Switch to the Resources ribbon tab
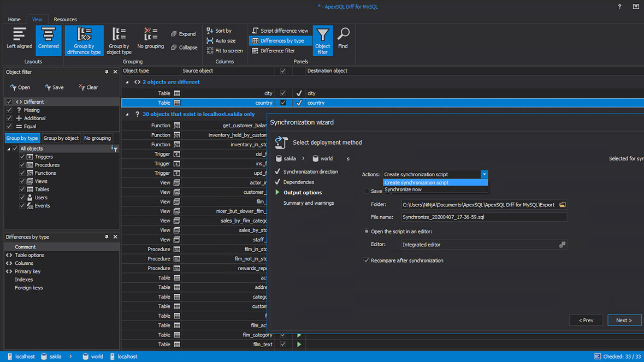 [x=65, y=19]
